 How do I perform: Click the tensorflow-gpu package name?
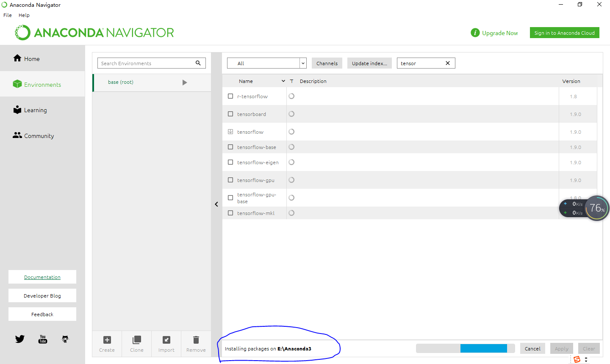[x=256, y=180]
